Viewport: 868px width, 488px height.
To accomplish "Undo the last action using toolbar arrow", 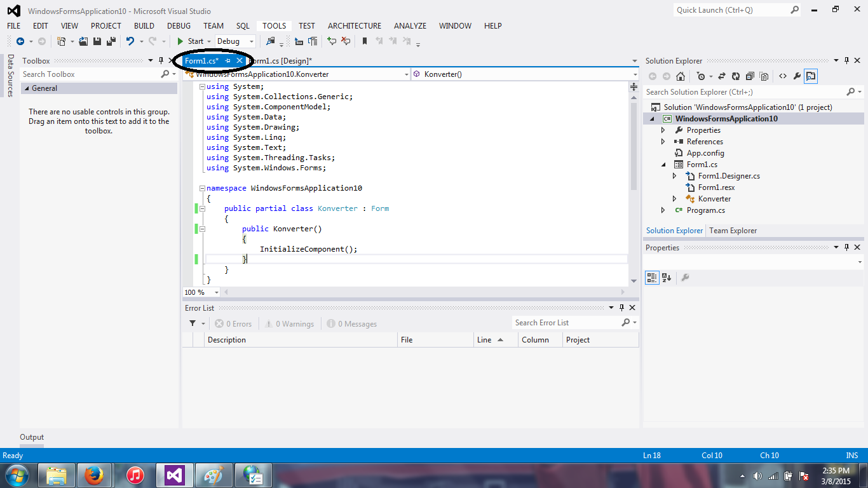I will pos(130,41).
